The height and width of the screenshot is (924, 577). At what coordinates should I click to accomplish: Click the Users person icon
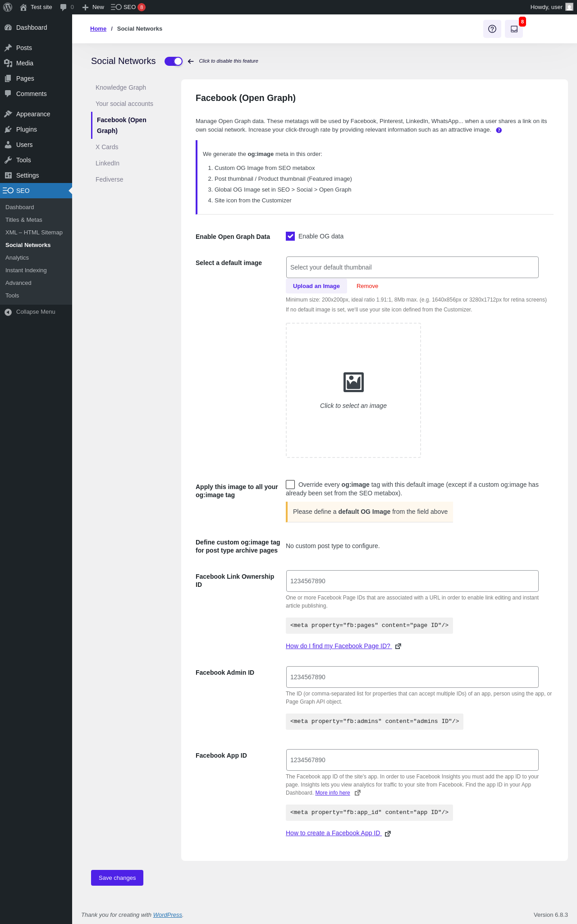click(x=8, y=145)
